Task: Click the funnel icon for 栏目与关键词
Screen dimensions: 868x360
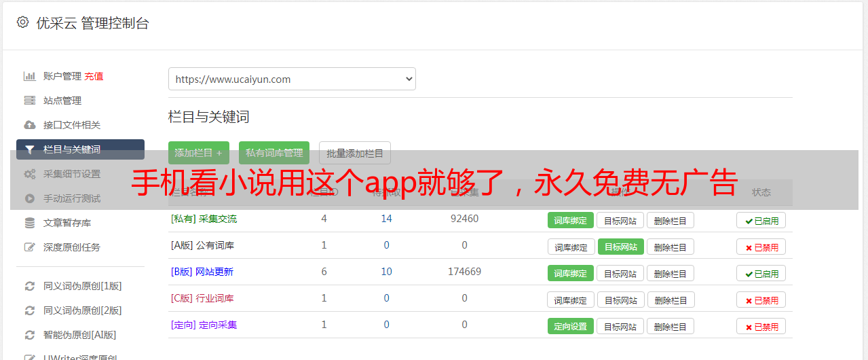Action: click(30, 149)
